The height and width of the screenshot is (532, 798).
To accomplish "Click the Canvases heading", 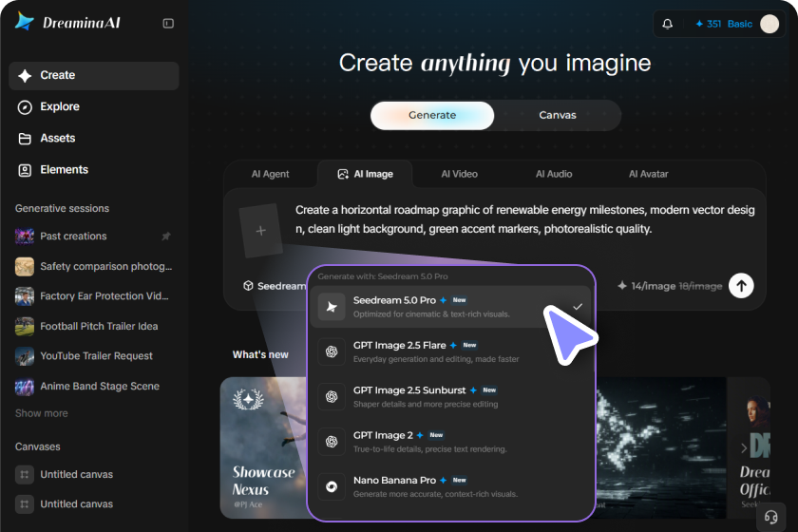I will pyautogui.click(x=38, y=447).
